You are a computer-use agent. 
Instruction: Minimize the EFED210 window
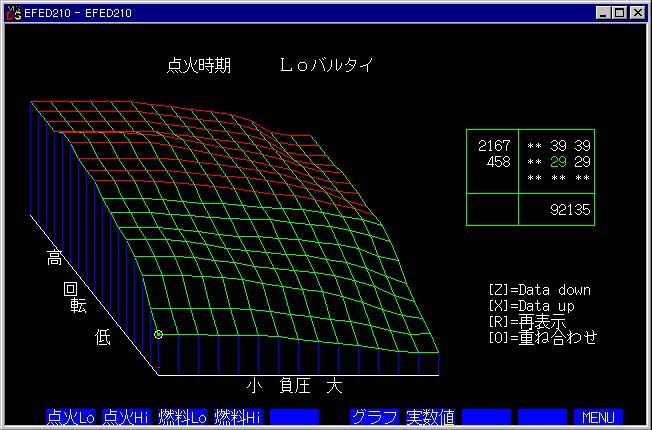[603, 12]
